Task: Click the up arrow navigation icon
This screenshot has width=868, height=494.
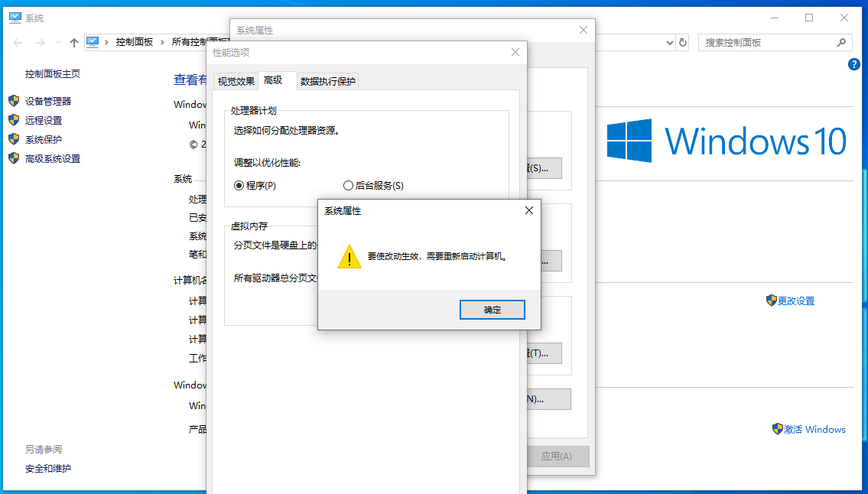Action: pyautogui.click(x=73, y=43)
